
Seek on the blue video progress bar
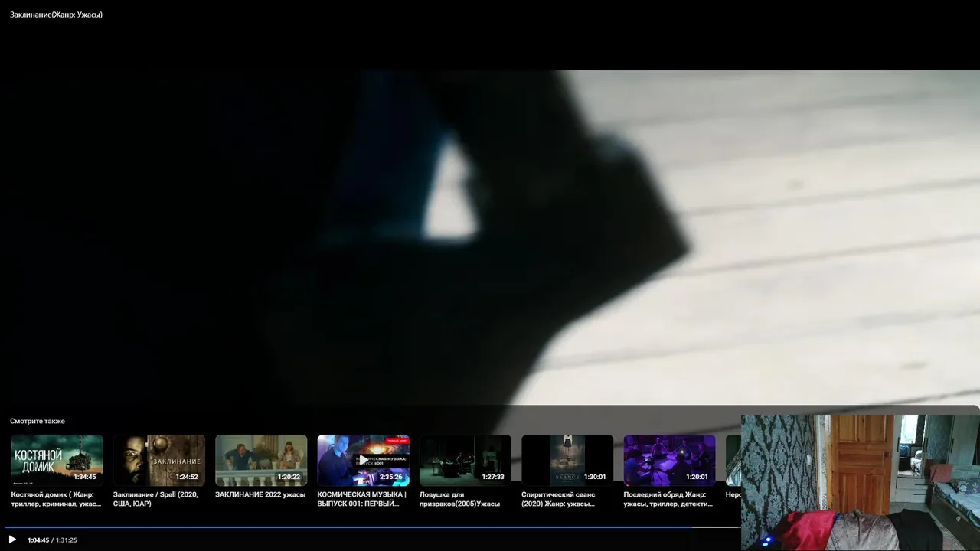(x=373, y=527)
